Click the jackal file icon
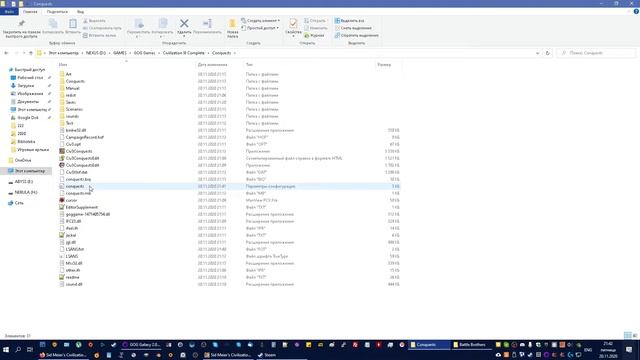This screenshot has width=640, height=360. coord(62,235)
